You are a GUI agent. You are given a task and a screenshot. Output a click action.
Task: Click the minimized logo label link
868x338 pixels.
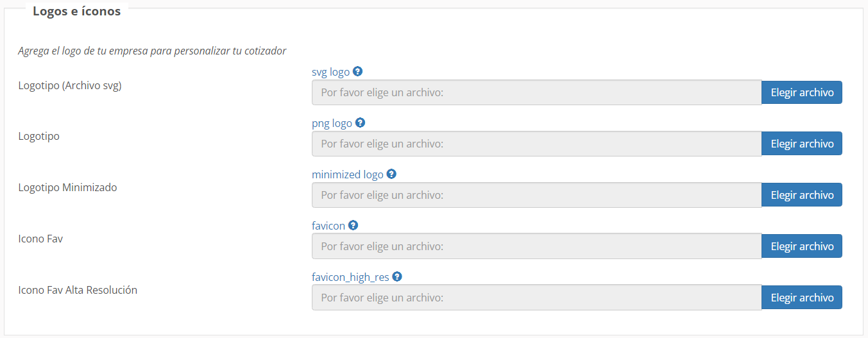(x=348, y=174)
